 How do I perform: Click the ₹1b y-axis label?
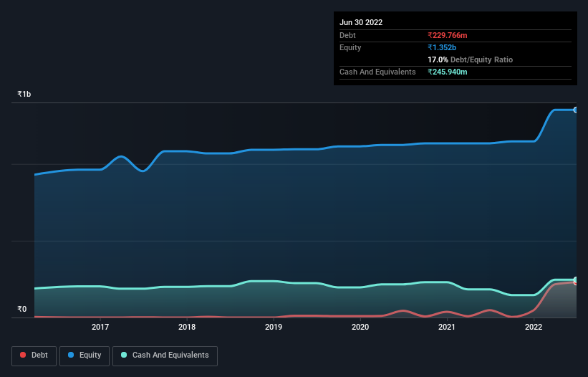24,94
